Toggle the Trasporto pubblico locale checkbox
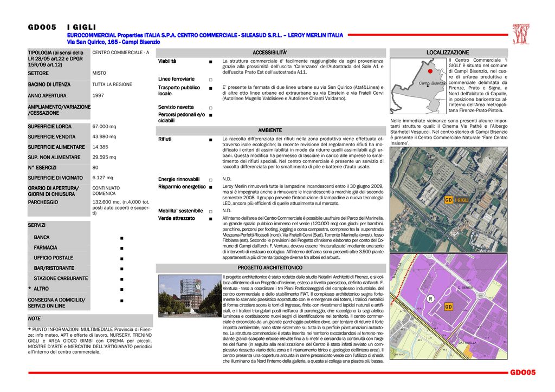The width and height of the screenshot is (555, 392). [211, 88]
